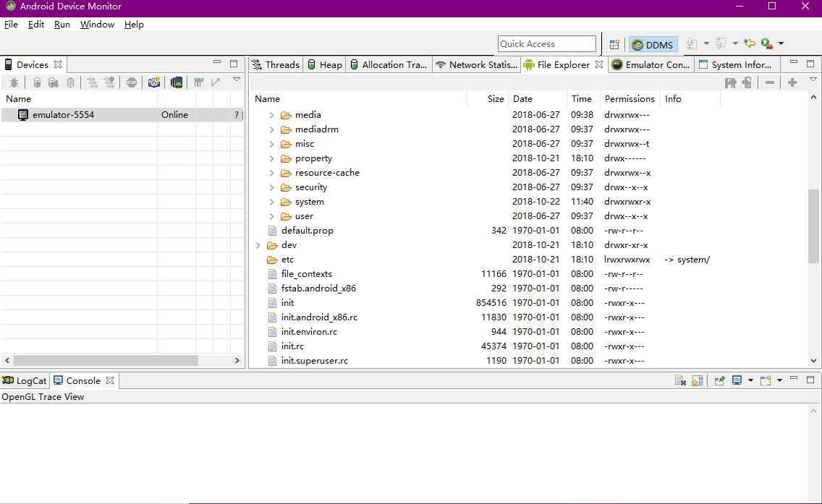Click the Clear Console icon
The height and width of the screenshot is (504, 822).
pyautogui.click(x=680, y=380)
